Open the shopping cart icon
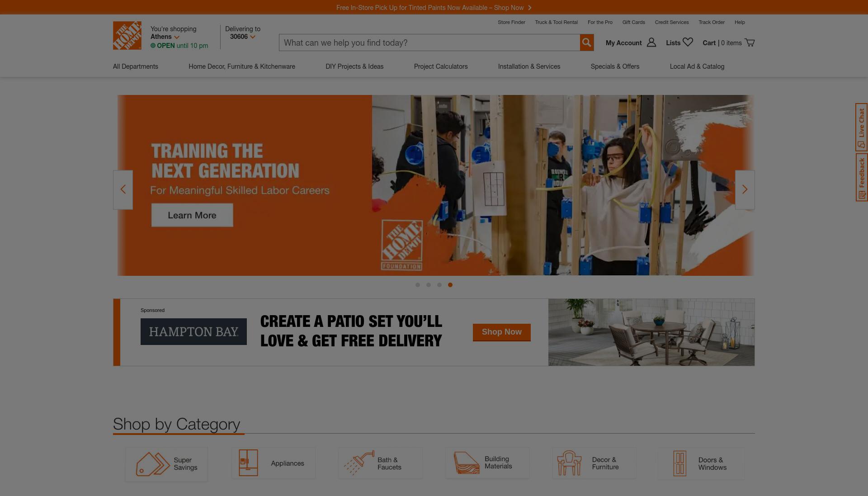Viewport: 868px width, 496px height. 750,43
